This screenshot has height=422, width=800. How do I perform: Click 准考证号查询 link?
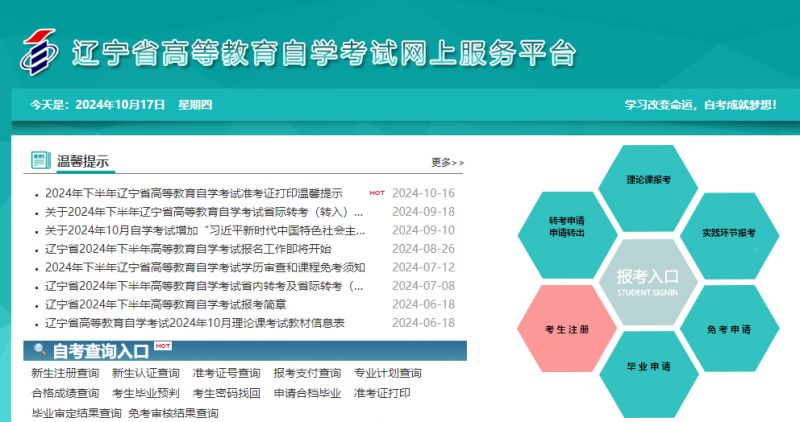tap(227, 373)
